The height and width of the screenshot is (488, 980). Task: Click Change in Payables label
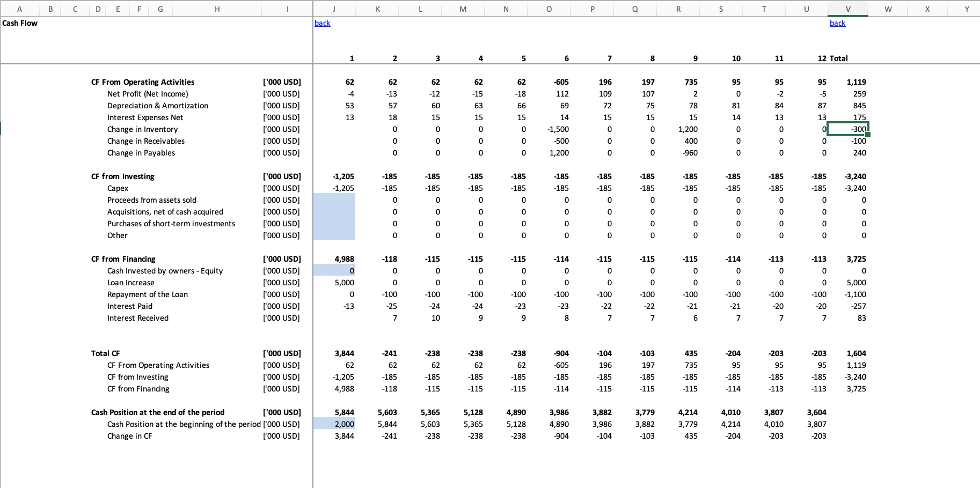pos(141,153)
